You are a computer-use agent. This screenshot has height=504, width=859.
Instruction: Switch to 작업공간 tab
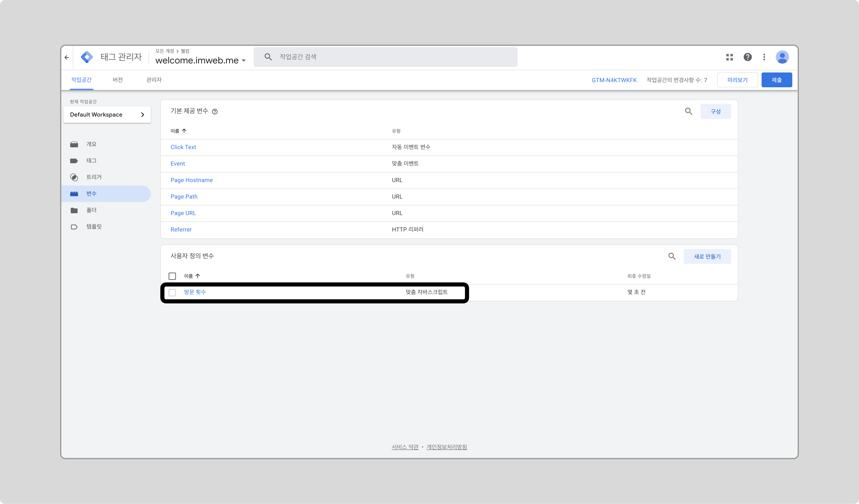[81, 80]
